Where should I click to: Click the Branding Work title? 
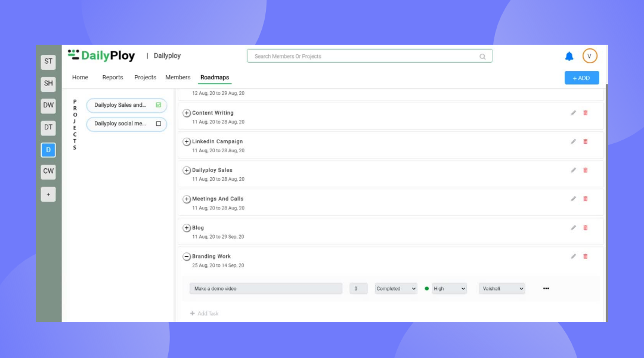[x=212, y=257]
